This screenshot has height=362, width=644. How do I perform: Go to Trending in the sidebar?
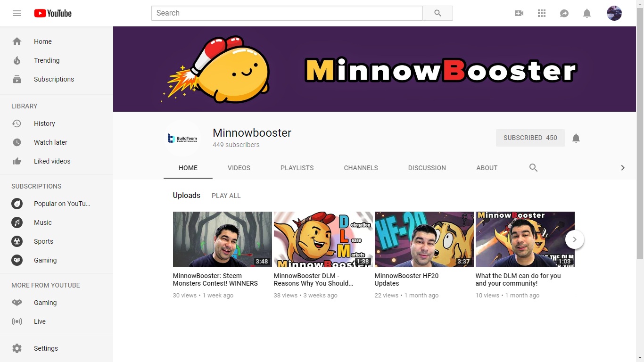57,60
